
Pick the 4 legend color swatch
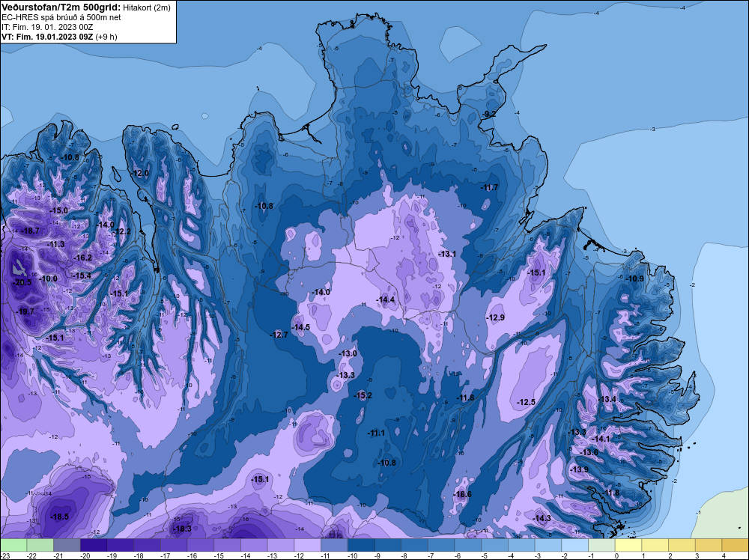coord(736,545)
